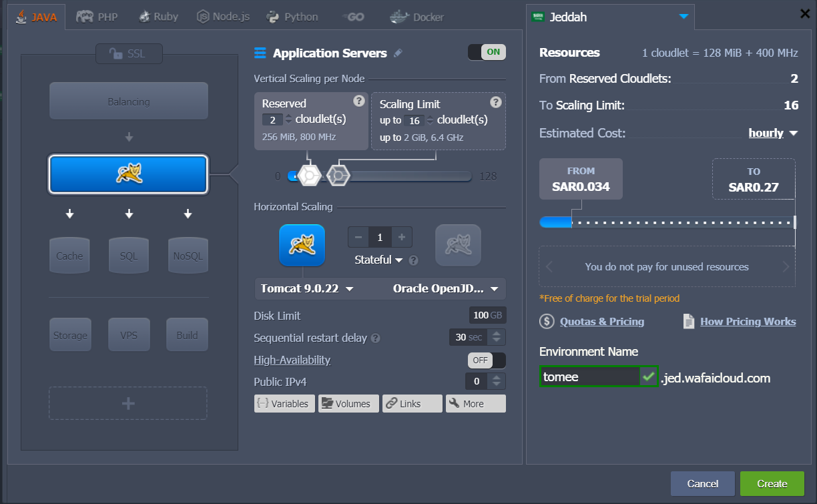The image size is (817, 504).
Task: Open the Oracle OpenJDK version dropdown
Action: click(446, 288)
